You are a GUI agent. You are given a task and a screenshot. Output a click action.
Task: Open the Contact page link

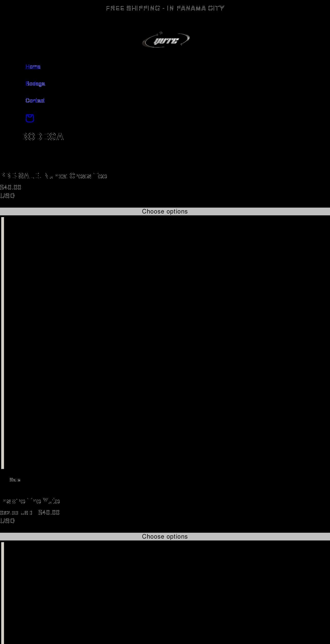pyautogui.click(x=35, y=100)
